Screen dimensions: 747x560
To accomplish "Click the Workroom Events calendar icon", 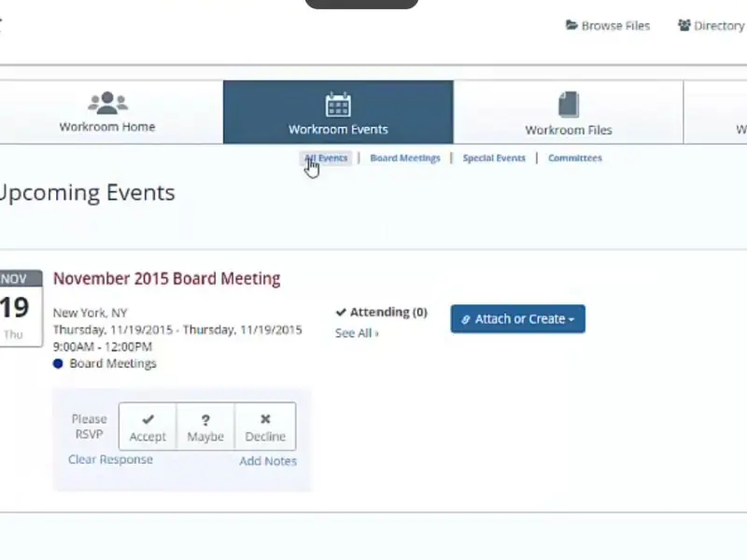I will click(x=338, y=104).
